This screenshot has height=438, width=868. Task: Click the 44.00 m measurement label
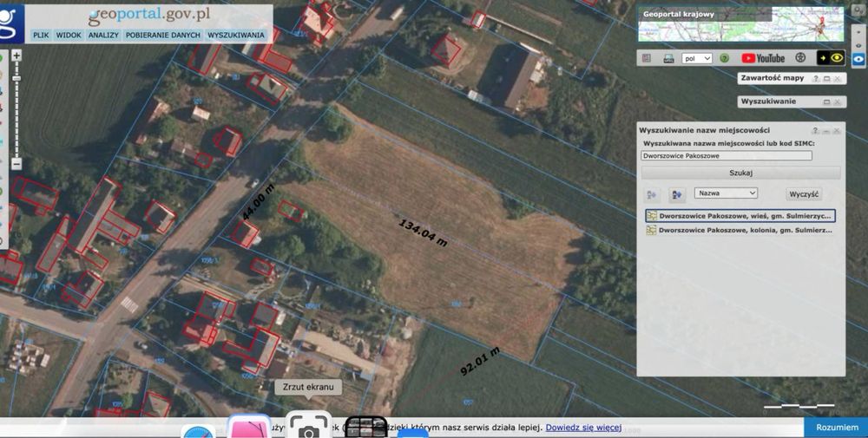click(x=258, y=202)
